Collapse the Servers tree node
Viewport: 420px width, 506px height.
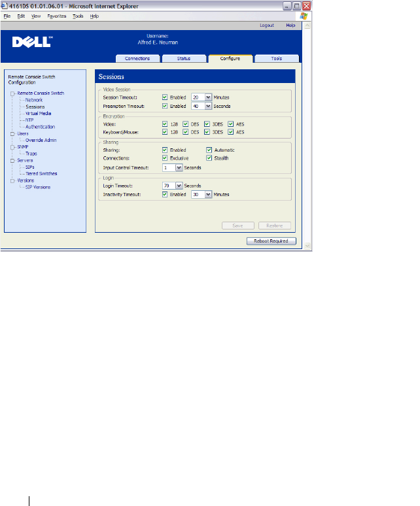(12, 161)
